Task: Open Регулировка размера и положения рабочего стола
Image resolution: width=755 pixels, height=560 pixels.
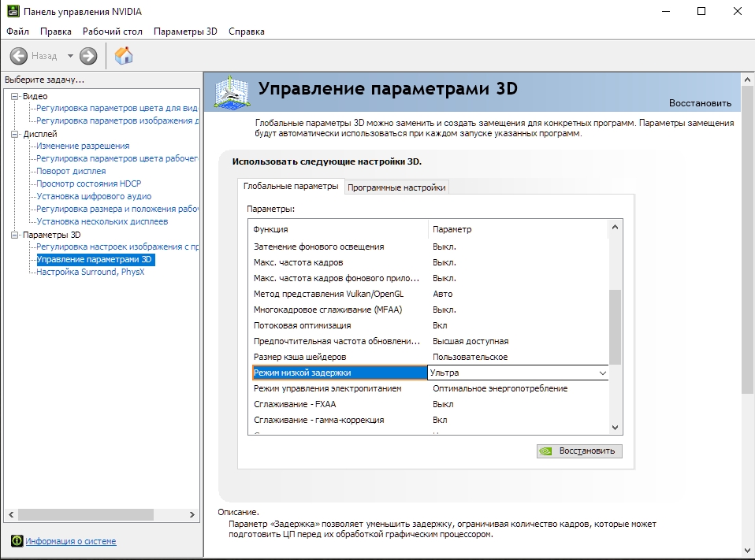Action: point(117,209)
